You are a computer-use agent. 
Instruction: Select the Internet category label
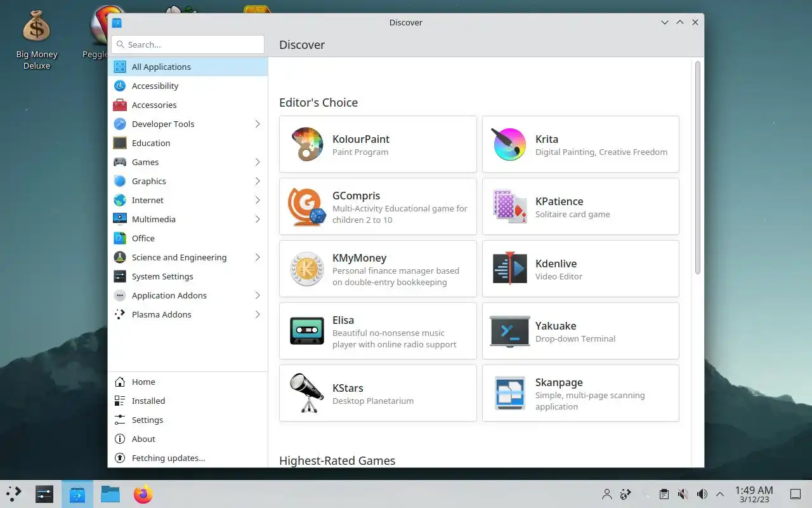click(x=148, y=200)
